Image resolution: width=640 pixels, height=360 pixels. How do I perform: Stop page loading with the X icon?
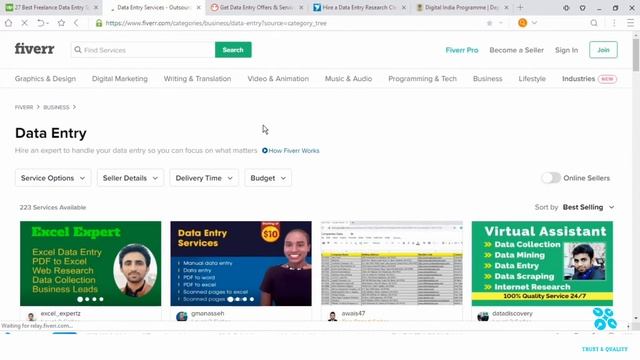coord(24,23)
